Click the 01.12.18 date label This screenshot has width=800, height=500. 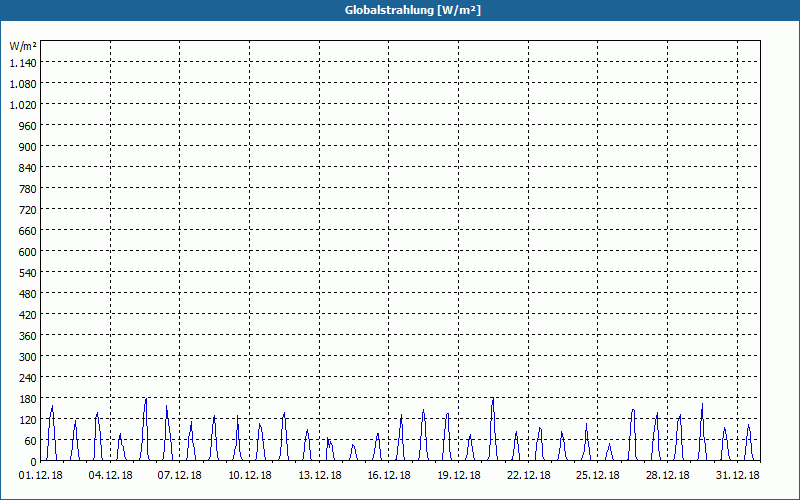point(41,476)
